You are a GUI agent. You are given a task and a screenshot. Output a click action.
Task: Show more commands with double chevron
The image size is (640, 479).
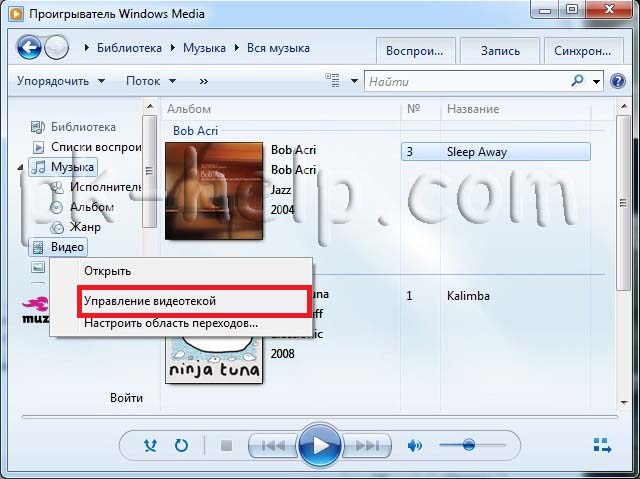[204, 81]
